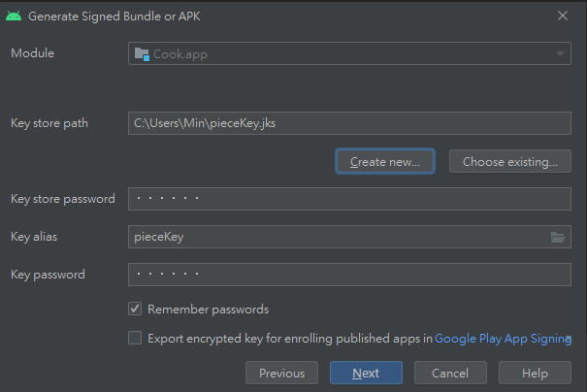Cancel the signing dialog
The width and height of the screenshot is (587, 392).
point(450,373)
